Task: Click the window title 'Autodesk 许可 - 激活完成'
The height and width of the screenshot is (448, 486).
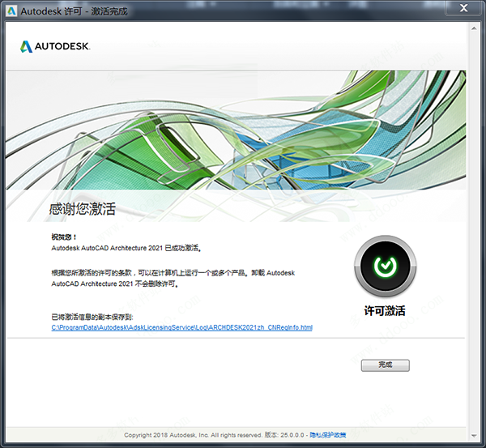Action: (x=74, y=11)
